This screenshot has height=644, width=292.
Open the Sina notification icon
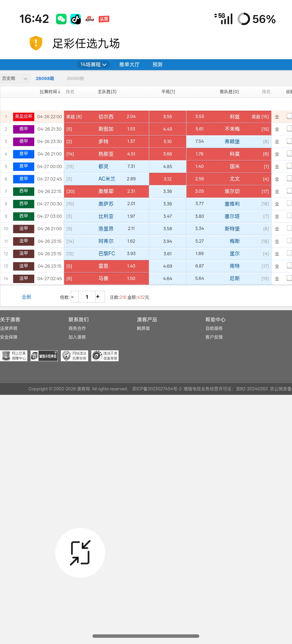(x=90, y=19)
